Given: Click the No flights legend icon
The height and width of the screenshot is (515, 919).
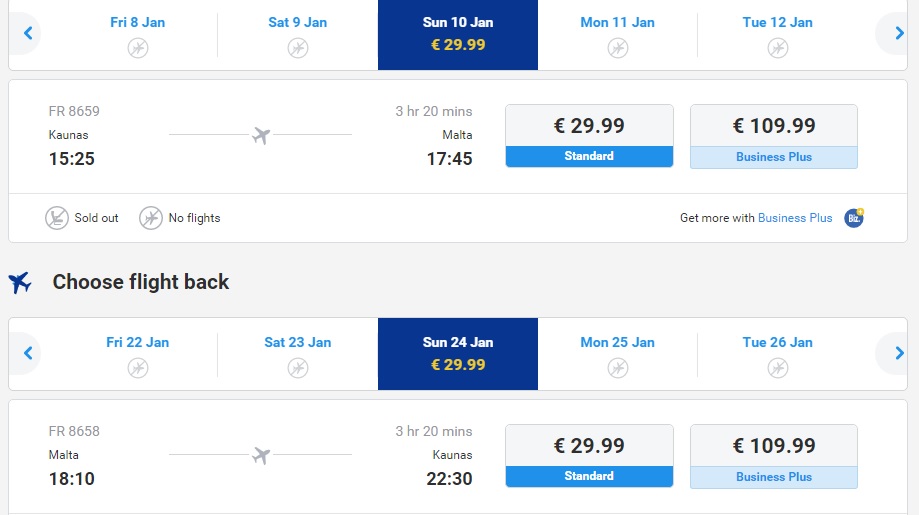Looking at the screenshot, I should pyautogui.click(x=151, y=218).
